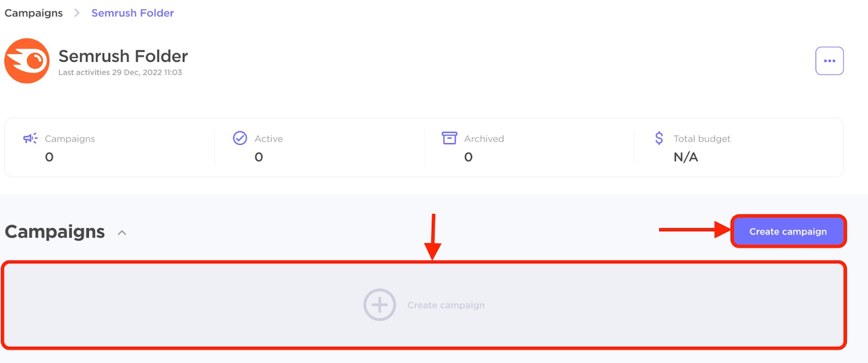
Task: Click the Archived count of zero
Action: click(x=468, y=157)
